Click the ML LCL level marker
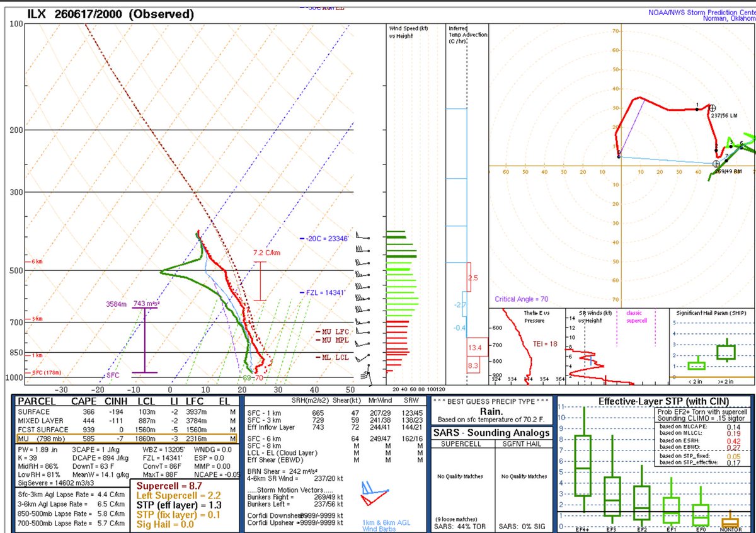756x533 pixels. click(333, 357)
